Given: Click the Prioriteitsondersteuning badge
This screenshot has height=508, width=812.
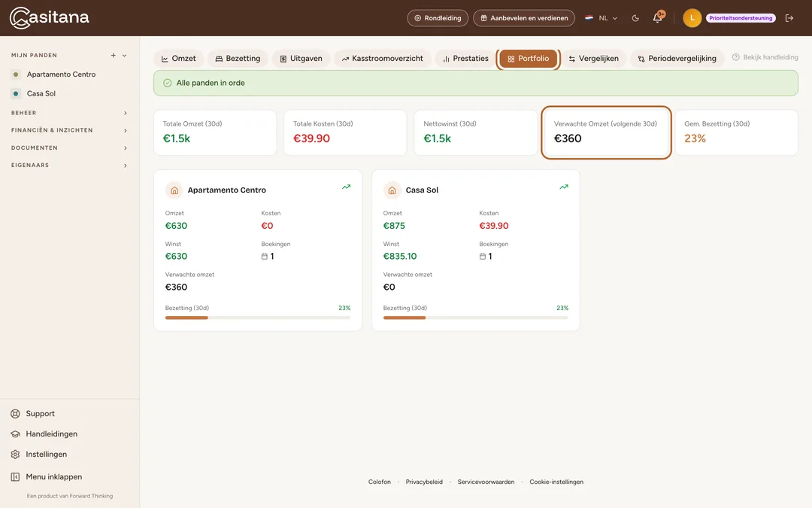Looking at the screenshot, I should tap(741, 18).
